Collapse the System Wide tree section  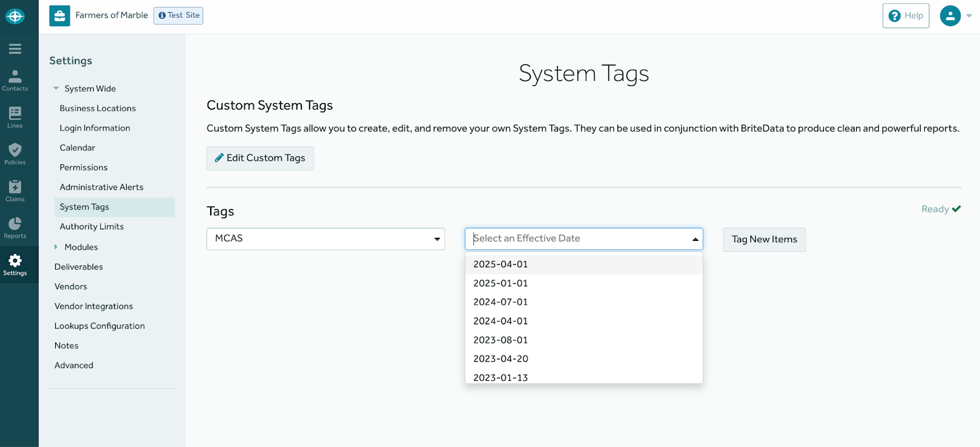(56, 89)
